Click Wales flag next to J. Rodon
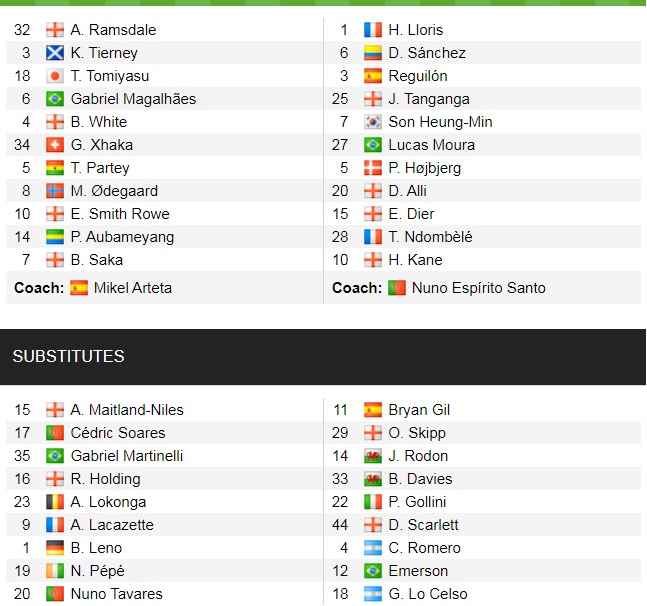 pos(373,456)
